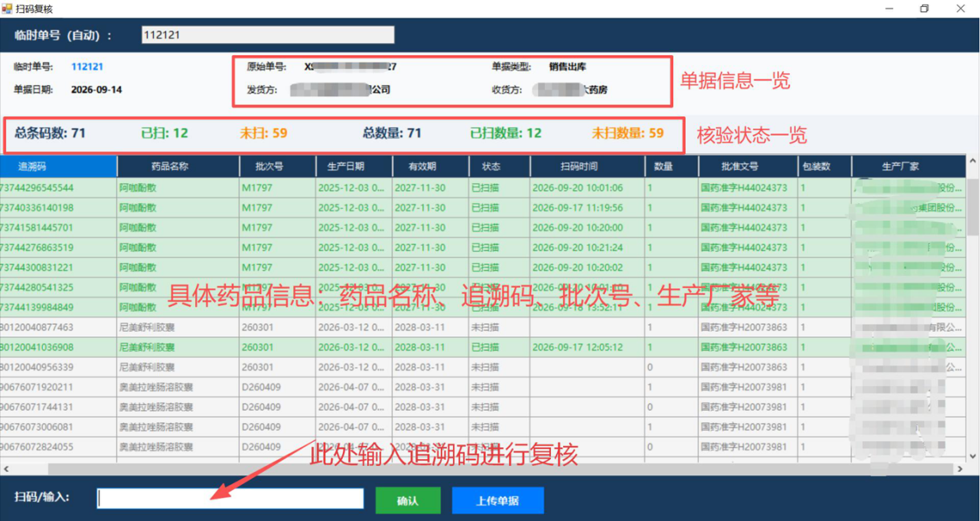This screenshot has height=521, width=980.
Task: Click the 状态 column header
Action: [500, 166]
